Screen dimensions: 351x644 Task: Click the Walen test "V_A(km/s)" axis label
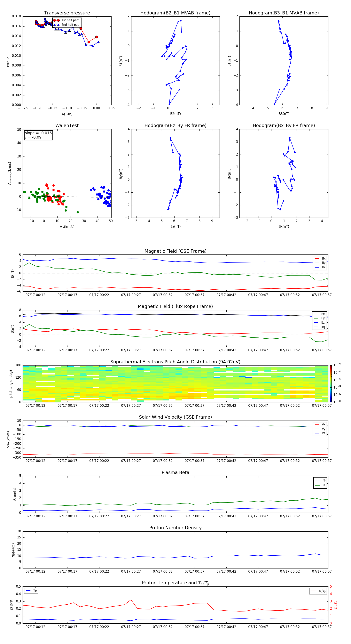[67, 227]
